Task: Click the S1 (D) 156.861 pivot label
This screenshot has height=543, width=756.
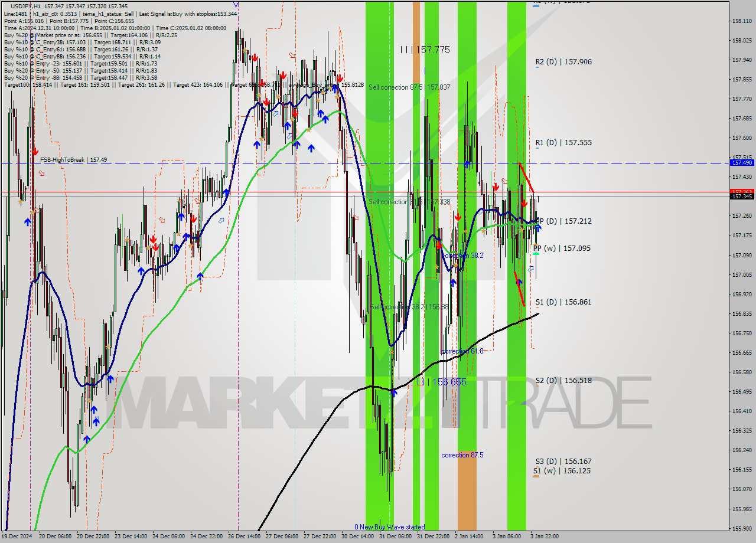Action: pyautogui.click(x=563, y=302)
